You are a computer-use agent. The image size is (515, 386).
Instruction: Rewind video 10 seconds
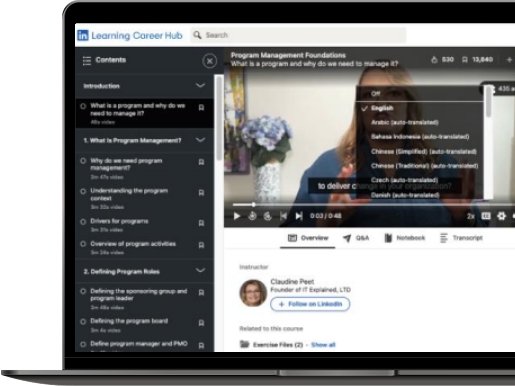(x=252, y=216)
